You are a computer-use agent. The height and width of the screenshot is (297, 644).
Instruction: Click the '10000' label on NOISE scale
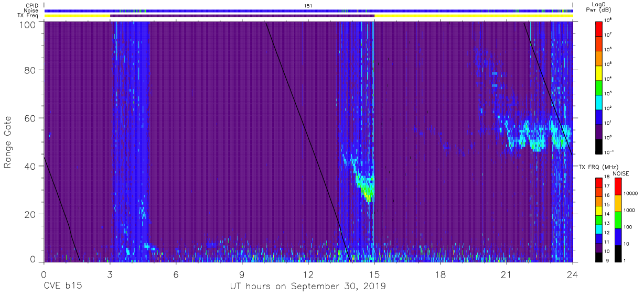tap(631, 194)
